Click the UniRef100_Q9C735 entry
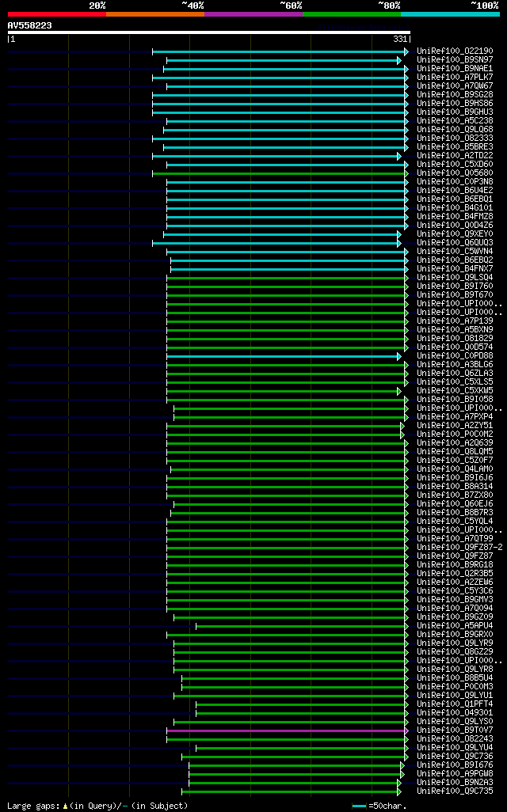Screen dimensions: 507x812 [x=455, y=791]
